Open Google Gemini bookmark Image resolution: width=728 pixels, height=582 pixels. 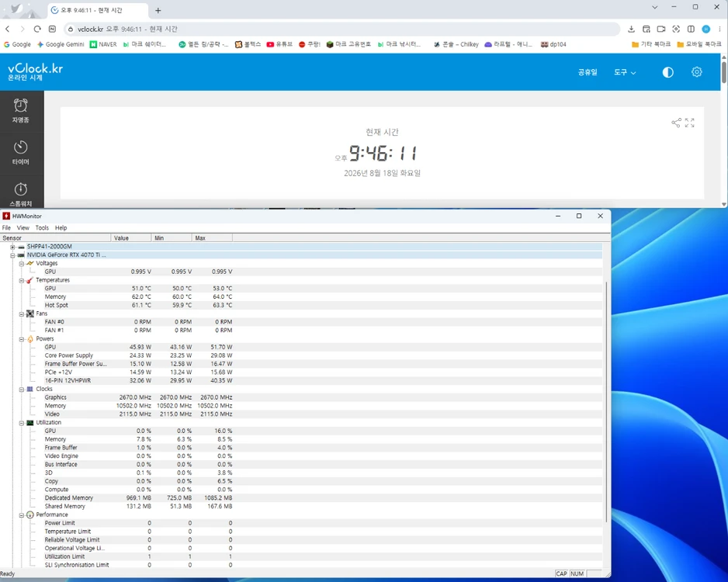(61, 44)
